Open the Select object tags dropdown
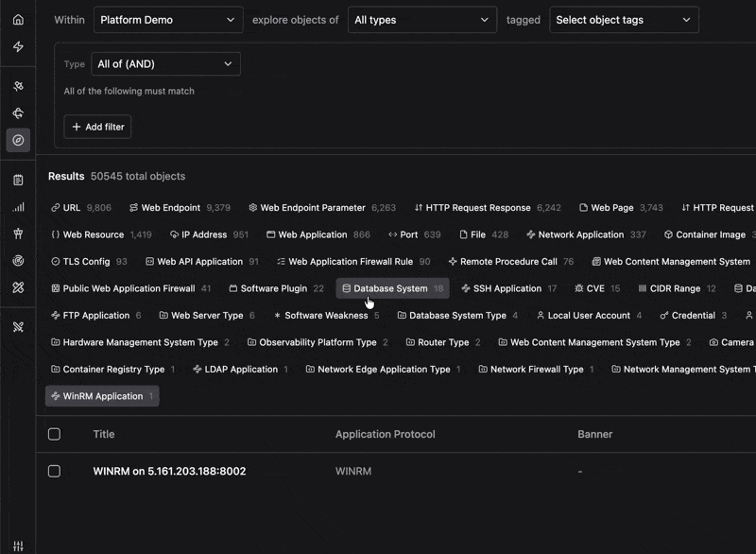This screenshot has width=756, height=554. (x=624, y=20)
